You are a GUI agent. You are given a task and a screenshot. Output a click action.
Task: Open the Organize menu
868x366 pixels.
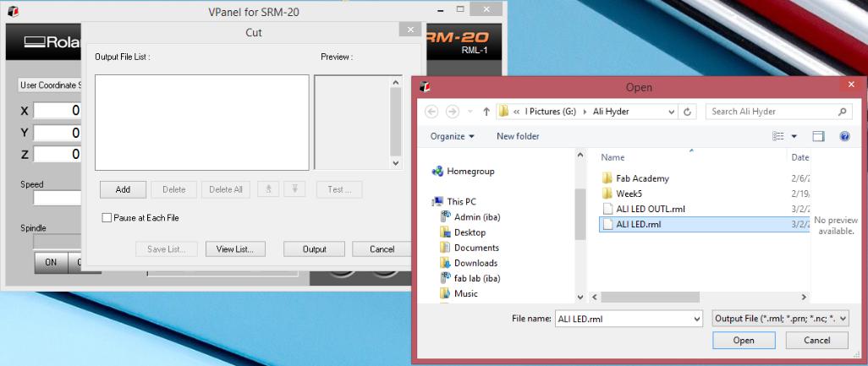point(453,136)
